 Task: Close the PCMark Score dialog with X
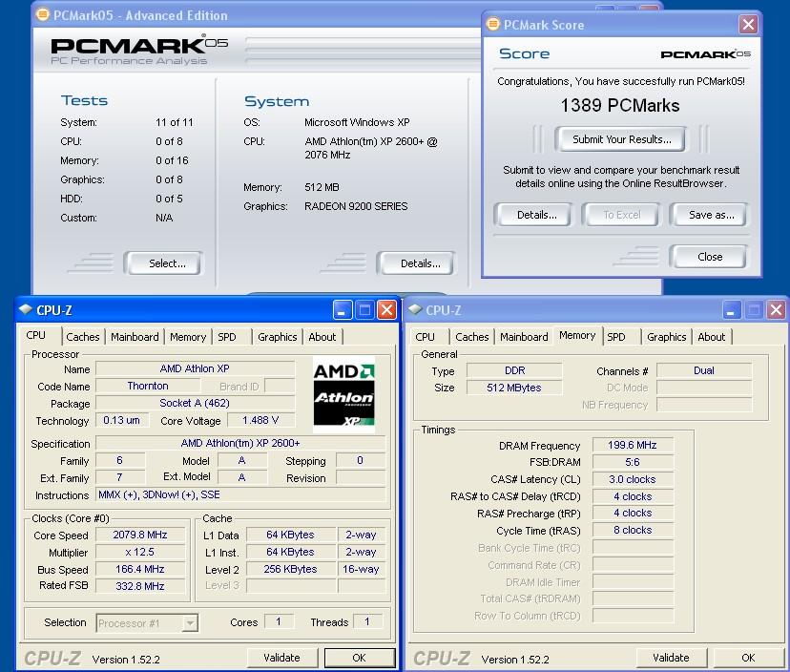click(748, 24)
